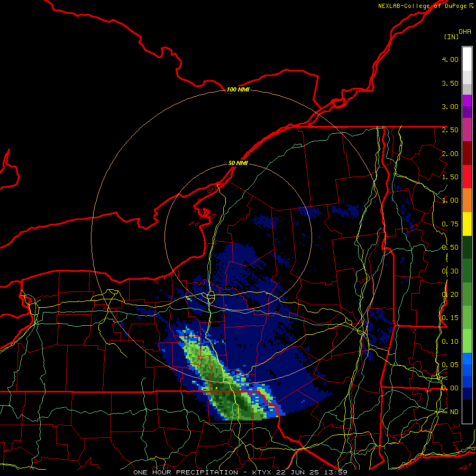Click the ONE HOUR PRECIPITATION caption
This screenshot has width=476, height=476.
[186, 472]
